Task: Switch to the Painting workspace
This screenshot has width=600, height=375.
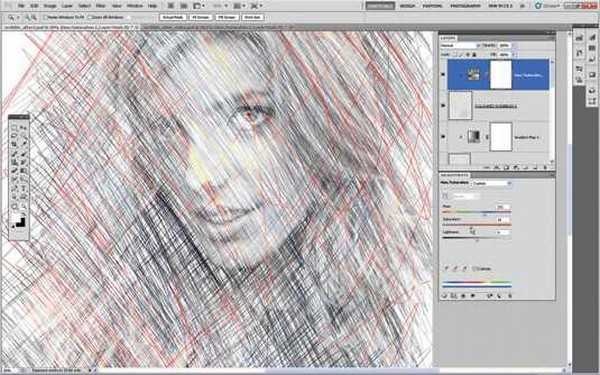Action: tap(432, 6)
